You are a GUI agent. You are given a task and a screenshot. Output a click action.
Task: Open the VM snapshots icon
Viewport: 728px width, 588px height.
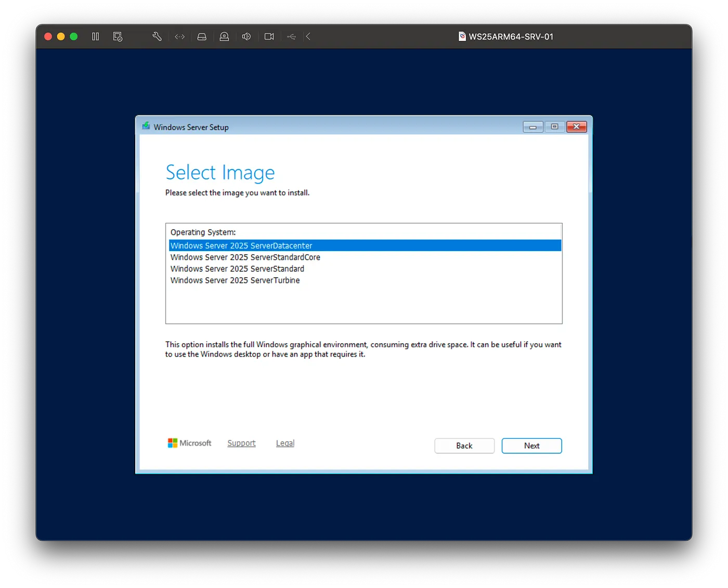click(x=118, y=36)
